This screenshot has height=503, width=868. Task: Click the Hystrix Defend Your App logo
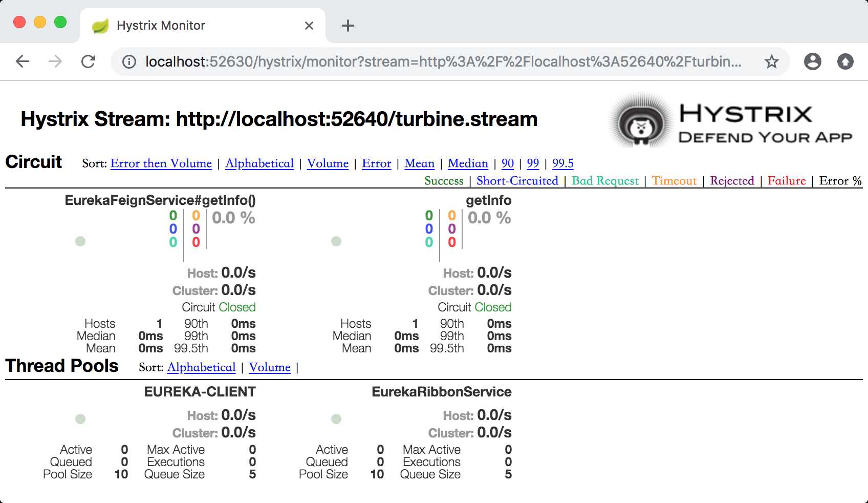click(x=730, y=121)
